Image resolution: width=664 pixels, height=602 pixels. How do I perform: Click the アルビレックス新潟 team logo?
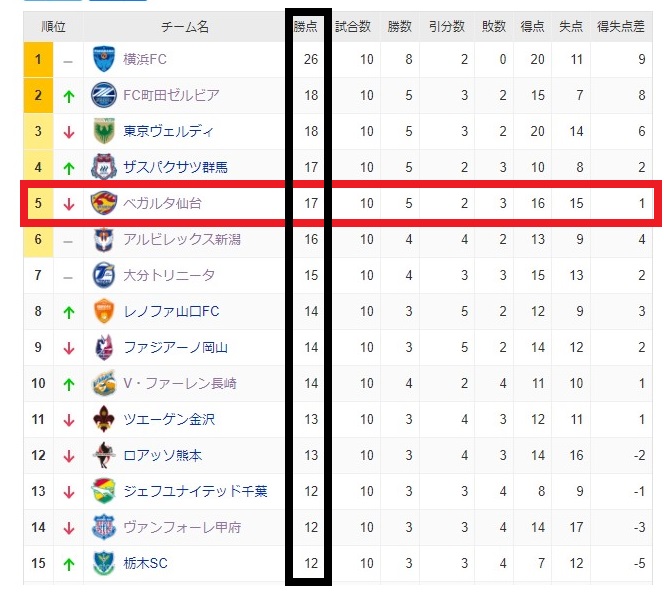tap(104, 240)
